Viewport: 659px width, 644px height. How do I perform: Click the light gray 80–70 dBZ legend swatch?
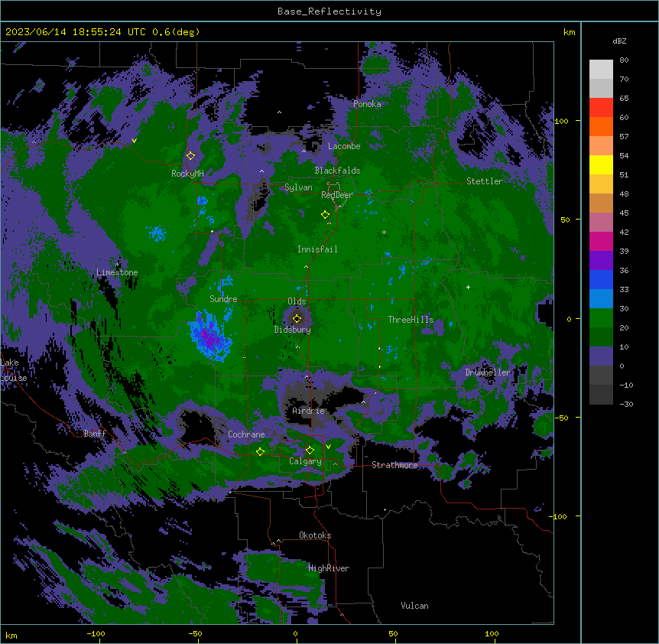pos(601,69)
